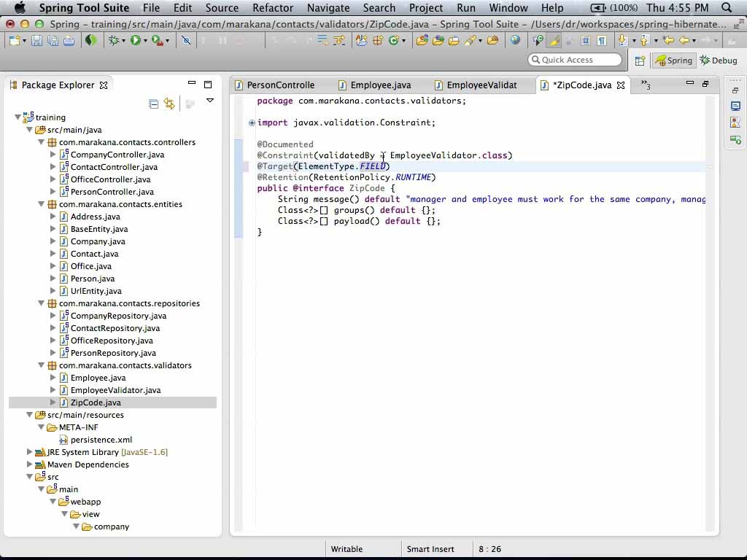Toggle Link with Editor in Package Explorer
The height and width of the screenshot is (560, 747).
point(169,104)
